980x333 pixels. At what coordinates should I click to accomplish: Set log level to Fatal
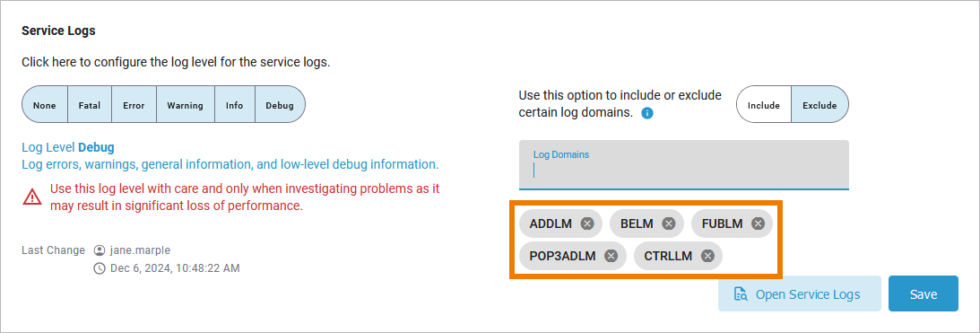pyautogui.click(x=90, y=105)
